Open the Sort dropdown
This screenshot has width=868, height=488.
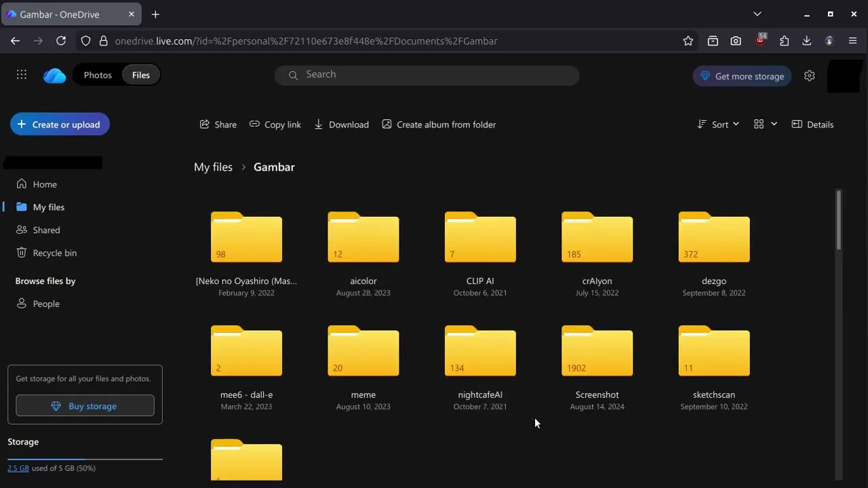[x=718, y=125]
